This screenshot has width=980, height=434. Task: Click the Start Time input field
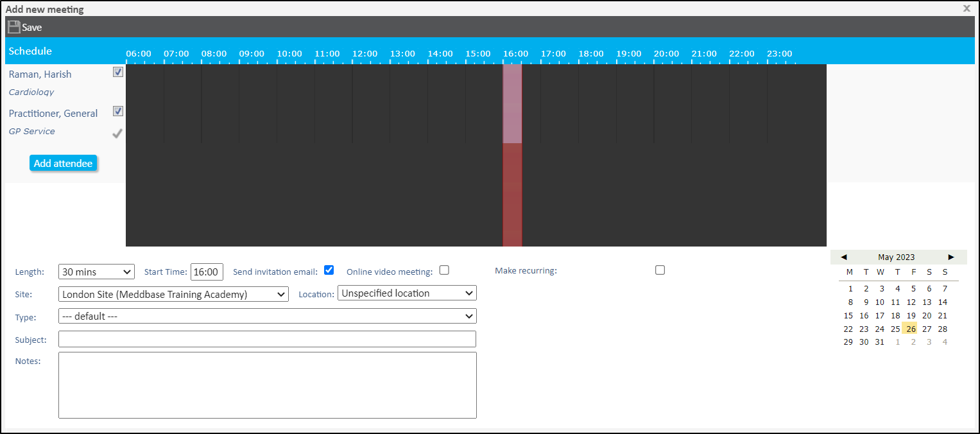(207, 272)
